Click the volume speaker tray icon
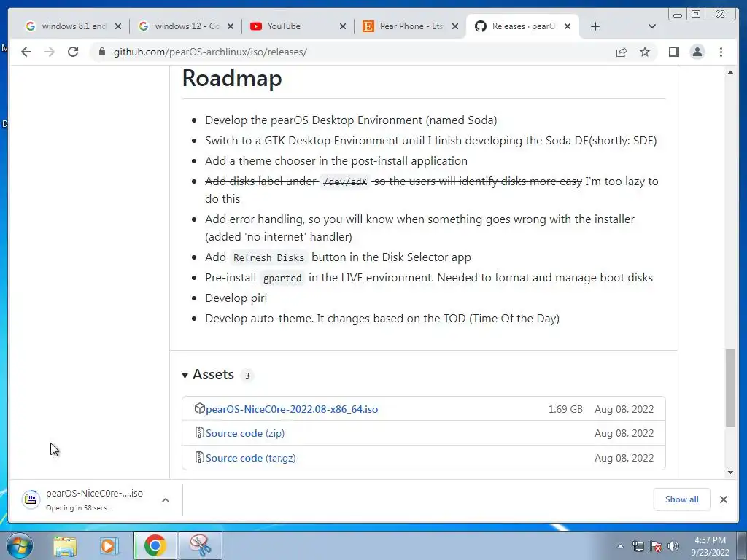 (673, 546)
